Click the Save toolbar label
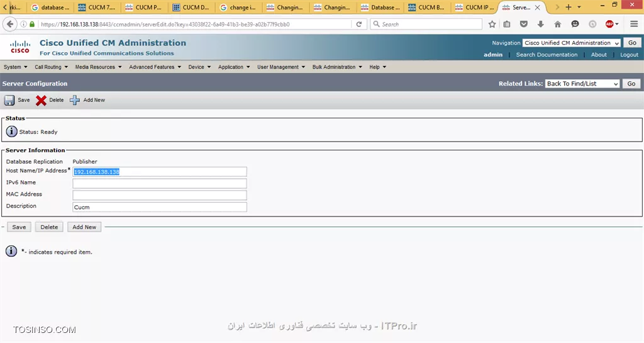The image size is (644, 343). coord(24,100)
